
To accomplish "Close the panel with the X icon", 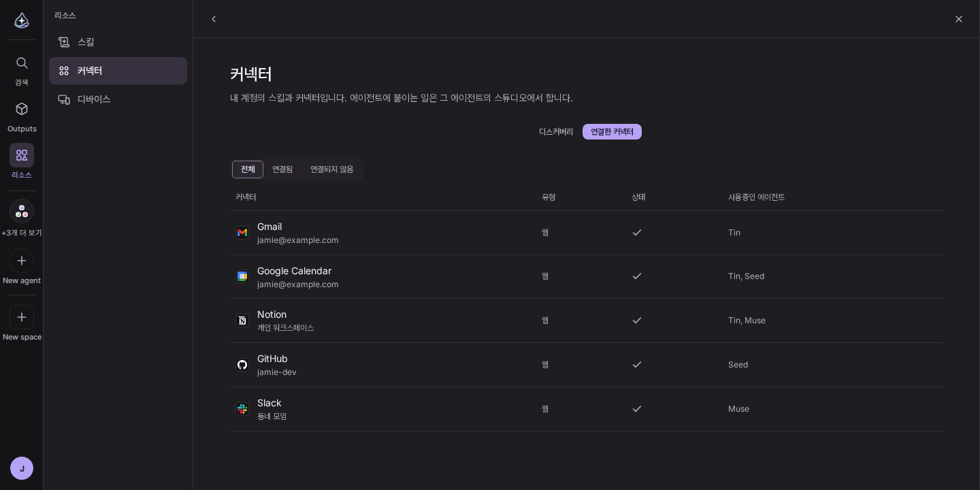I will pos(959,19).
